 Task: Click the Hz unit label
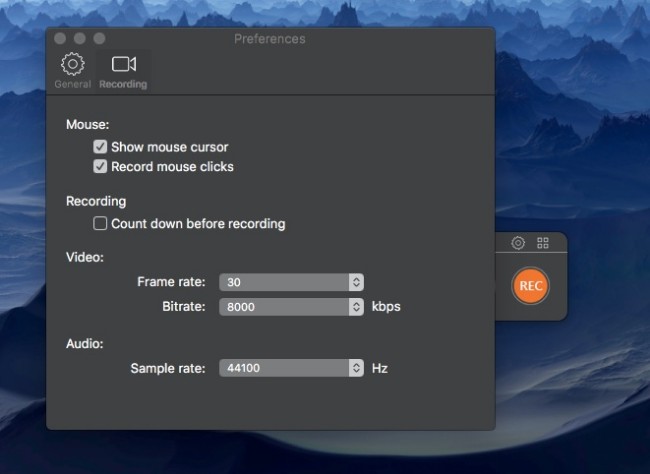[x=379, y=368]
